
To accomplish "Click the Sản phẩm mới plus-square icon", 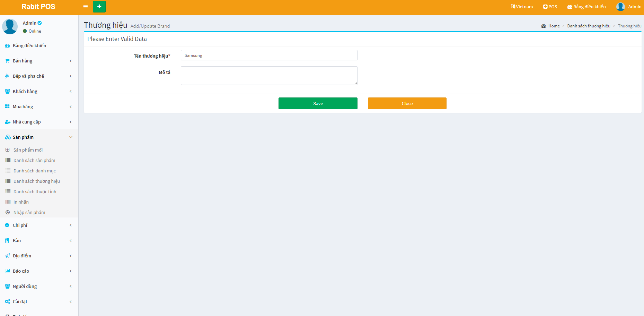I will [x=8, y=150].
